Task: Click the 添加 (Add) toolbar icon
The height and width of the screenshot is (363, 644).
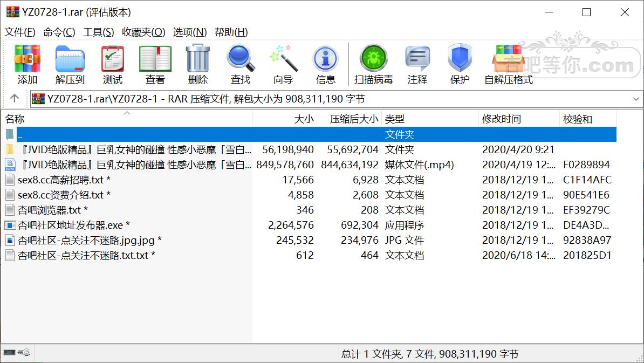Action: click(x=27, y=59)
